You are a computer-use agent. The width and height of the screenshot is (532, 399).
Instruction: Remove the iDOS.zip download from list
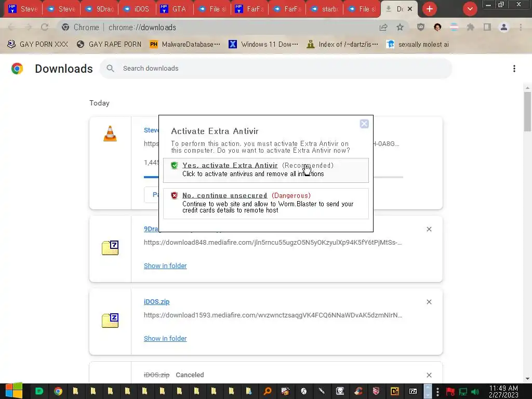429,302
